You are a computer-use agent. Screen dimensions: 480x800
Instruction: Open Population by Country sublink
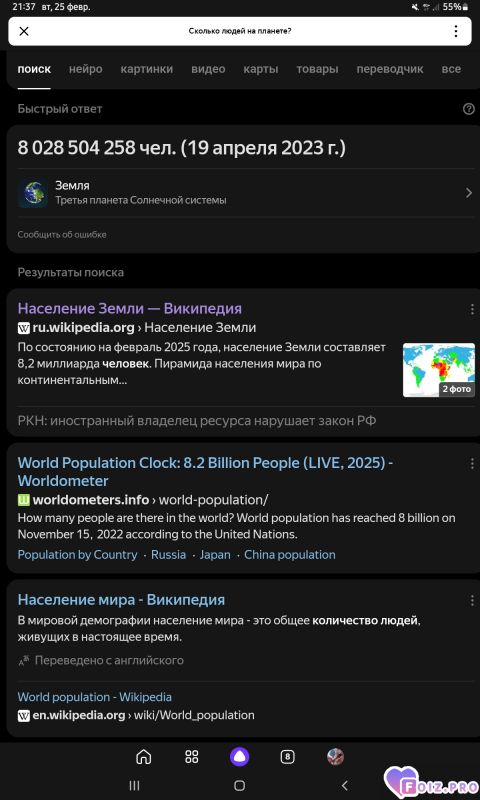78,555
